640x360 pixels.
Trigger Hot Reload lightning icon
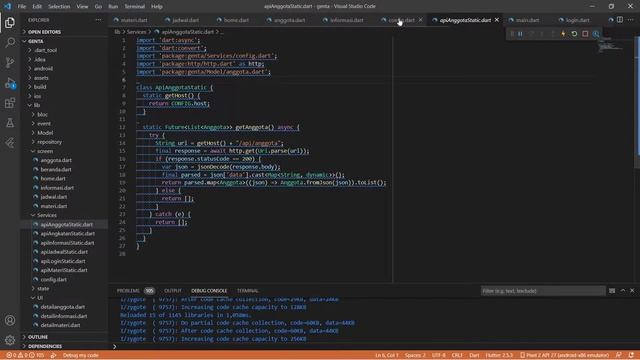point(563,34)
